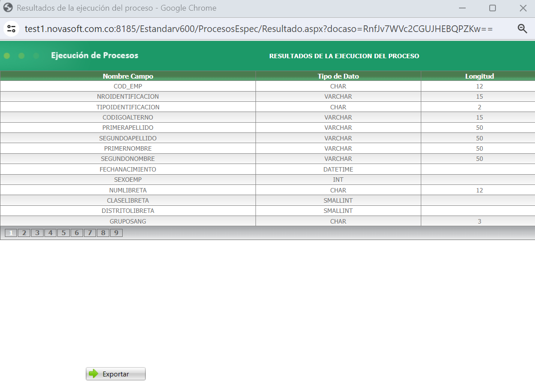Go to results page 7
The width and height of the screenshot is (535, 392).
(x=90, y=233)
